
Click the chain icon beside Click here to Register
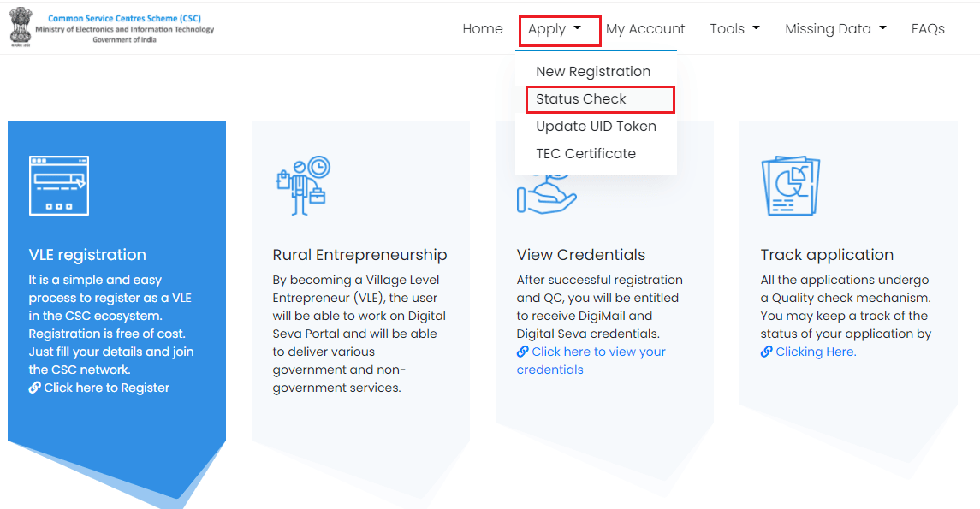(34, 388)
